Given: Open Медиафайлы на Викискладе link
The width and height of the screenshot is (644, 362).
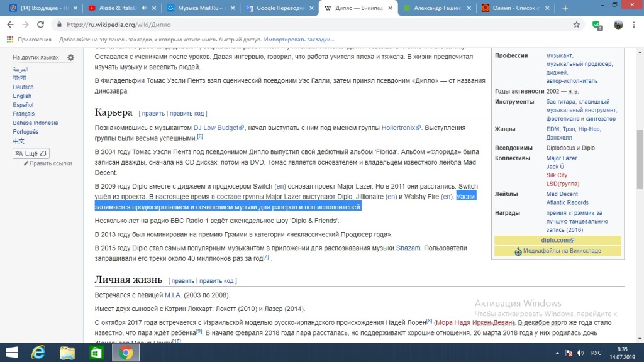Looking at the screenshot, I should coord(562,251).
